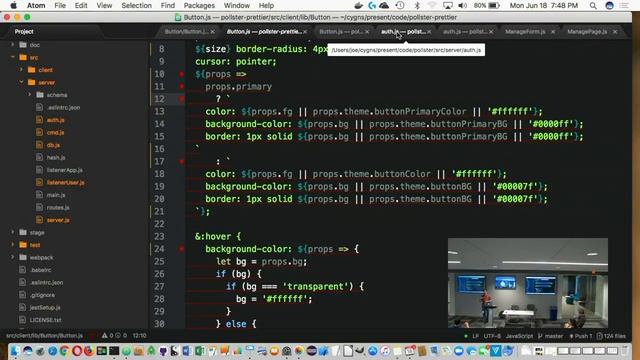Change the JavaScript grammar selector
Image resolution: width=640 pixels, height=360 pixels.
point(519,336)
